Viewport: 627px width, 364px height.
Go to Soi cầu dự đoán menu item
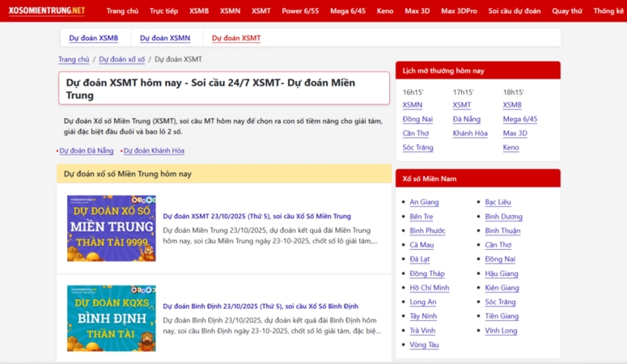[515, 11]
